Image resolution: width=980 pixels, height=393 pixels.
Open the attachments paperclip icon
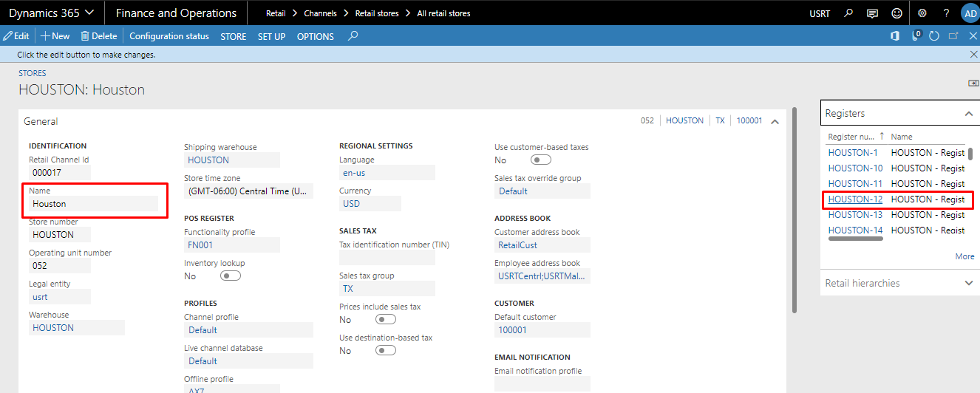916,35
